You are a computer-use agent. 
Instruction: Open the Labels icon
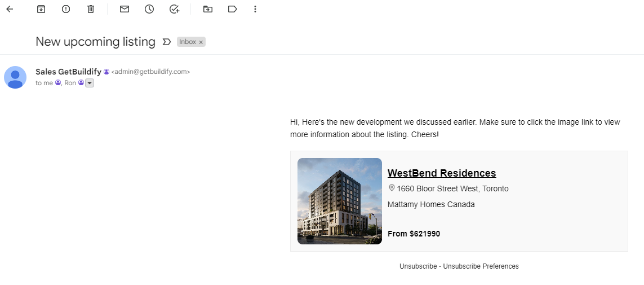tap(233, 9)
